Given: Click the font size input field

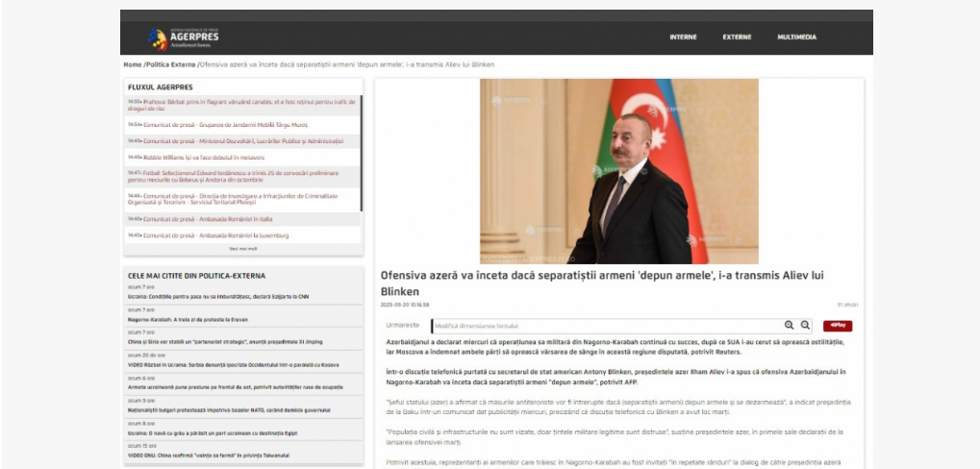Looking at the screenshot, I should (x=606, y=326).
